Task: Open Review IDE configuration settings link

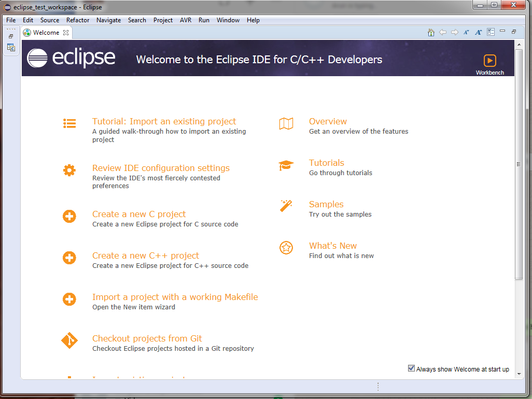Action: (161, 168)
